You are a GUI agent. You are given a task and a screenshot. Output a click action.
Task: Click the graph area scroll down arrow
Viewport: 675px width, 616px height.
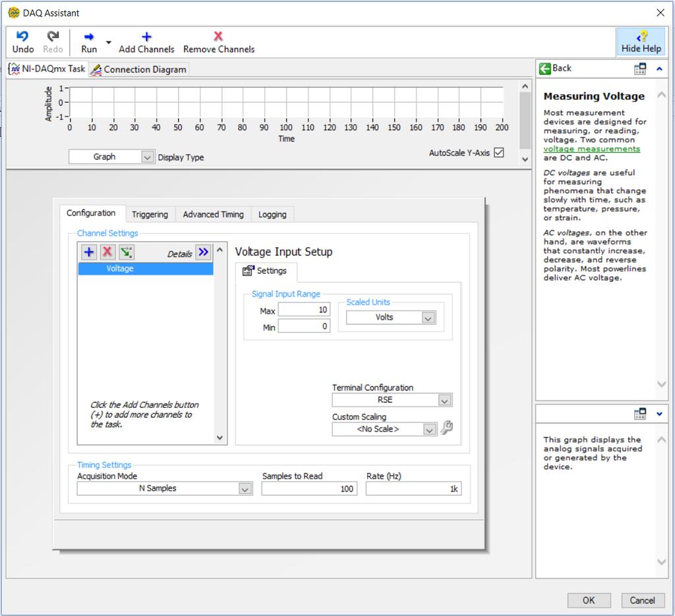(525, 159)
